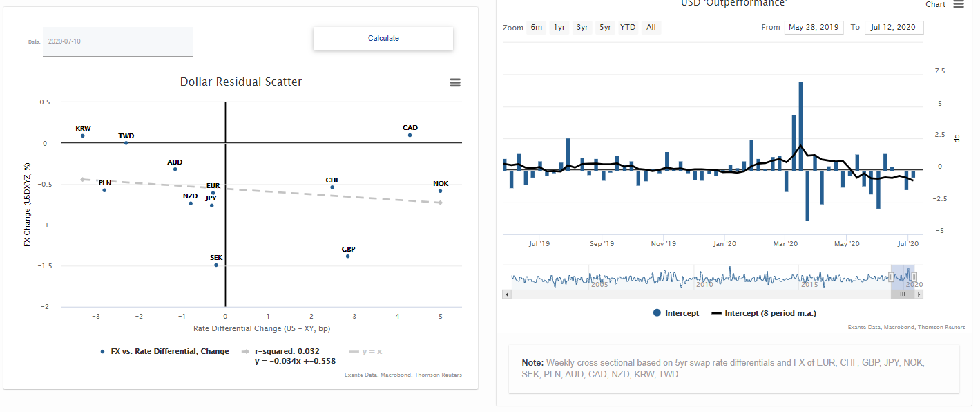Open the scatter chart hamburger menu
Image resolution: width=980 pixels, height=412 pixels.
click(455, 83)
